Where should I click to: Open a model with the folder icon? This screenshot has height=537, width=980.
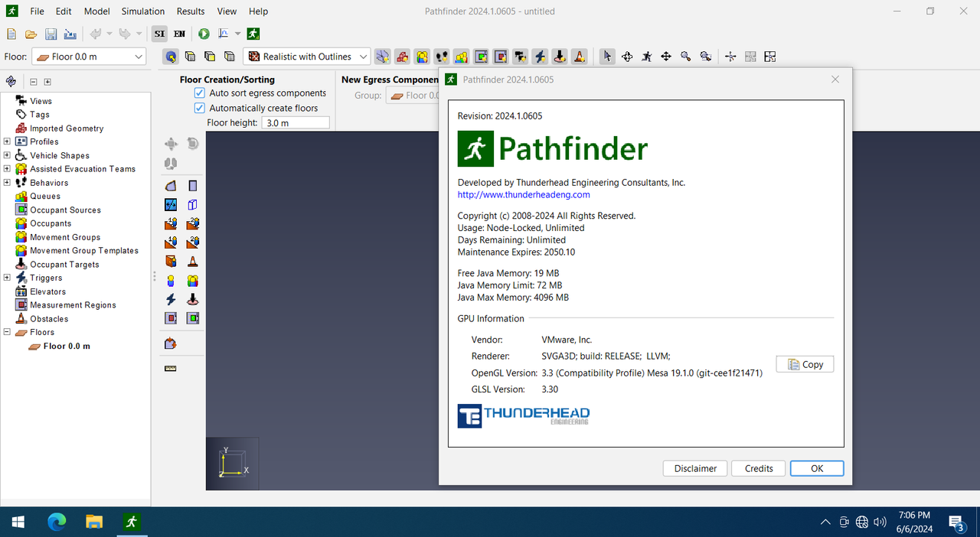(x=31, y=34)
